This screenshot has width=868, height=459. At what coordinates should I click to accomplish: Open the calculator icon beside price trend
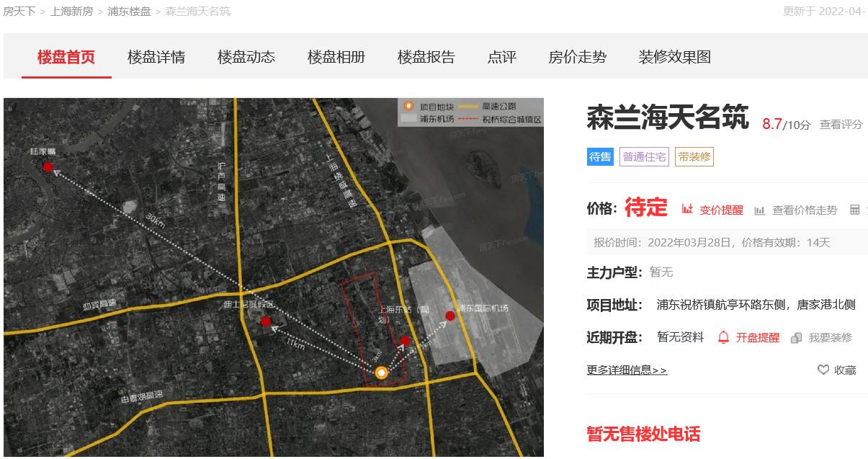(x=855, y=210)
